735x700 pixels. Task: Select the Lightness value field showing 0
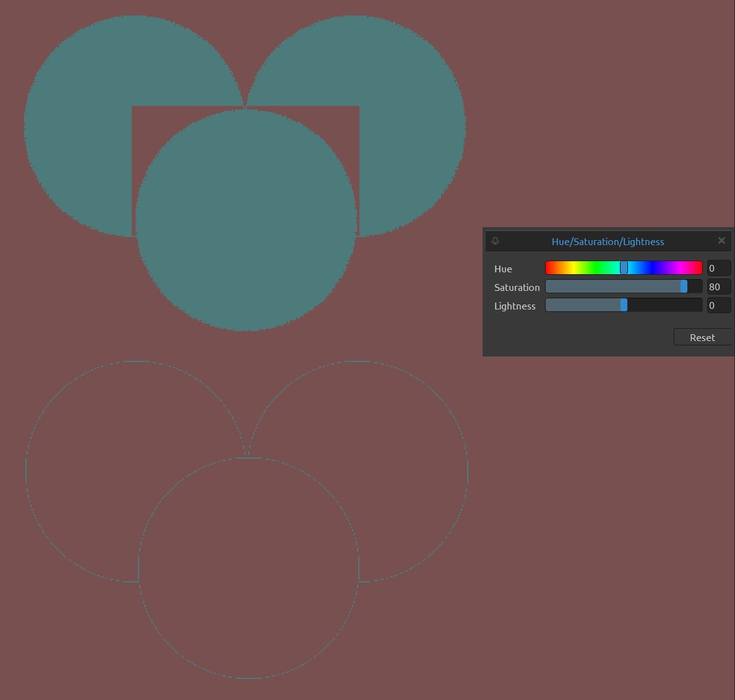pyautogui.click(x=718, y=305)
